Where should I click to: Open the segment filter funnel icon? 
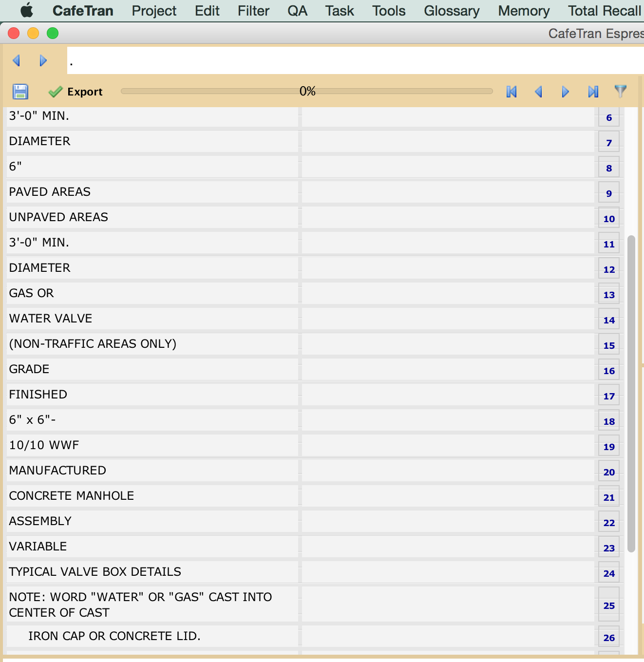point(620,91)
